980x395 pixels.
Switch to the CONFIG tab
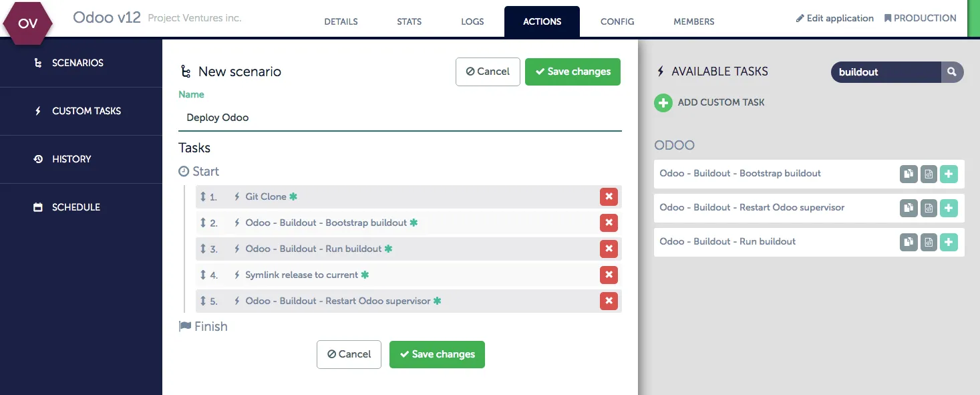click(x=617, y=21)
